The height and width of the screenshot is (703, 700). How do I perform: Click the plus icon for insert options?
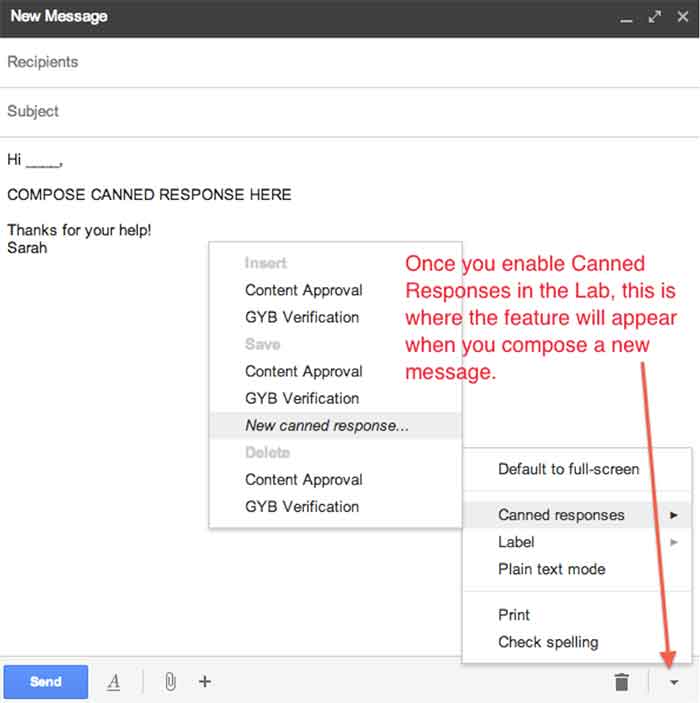pos(205,682)
